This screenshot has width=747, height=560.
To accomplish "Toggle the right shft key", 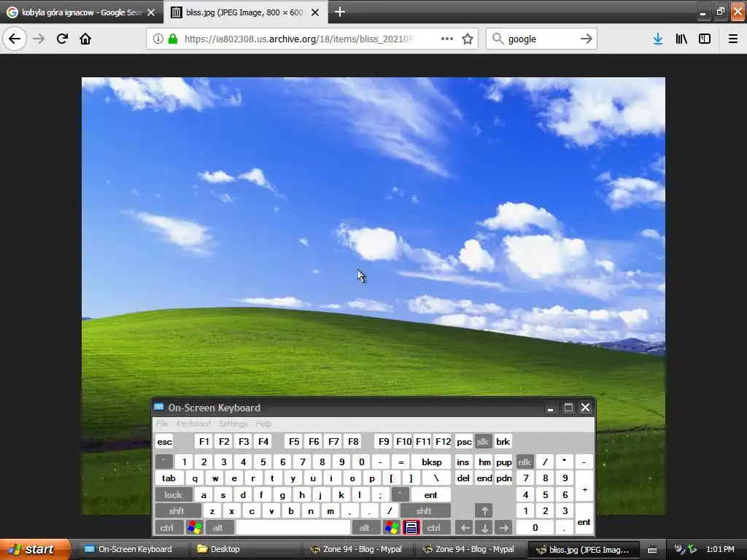I will pyautogui.click(x=424, y=511).
